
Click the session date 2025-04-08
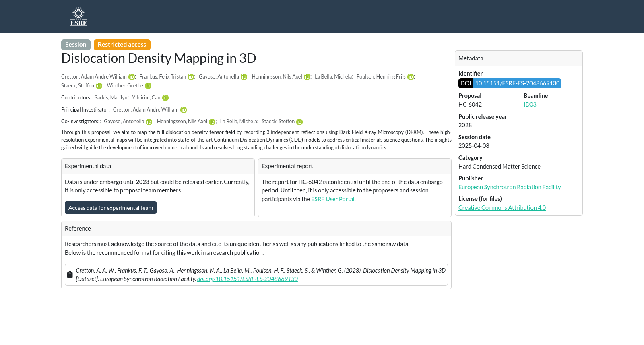tap(474, 146)
